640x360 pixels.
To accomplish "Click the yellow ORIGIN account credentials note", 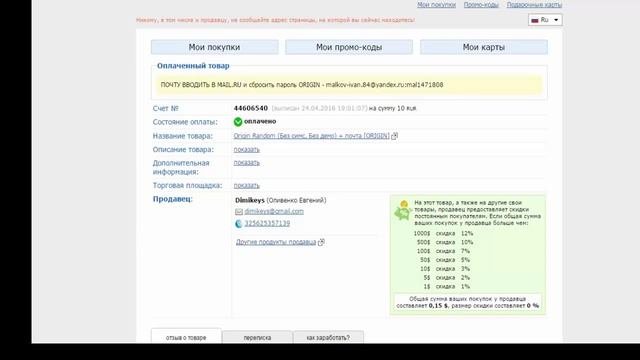I will [x=349, y=85].
